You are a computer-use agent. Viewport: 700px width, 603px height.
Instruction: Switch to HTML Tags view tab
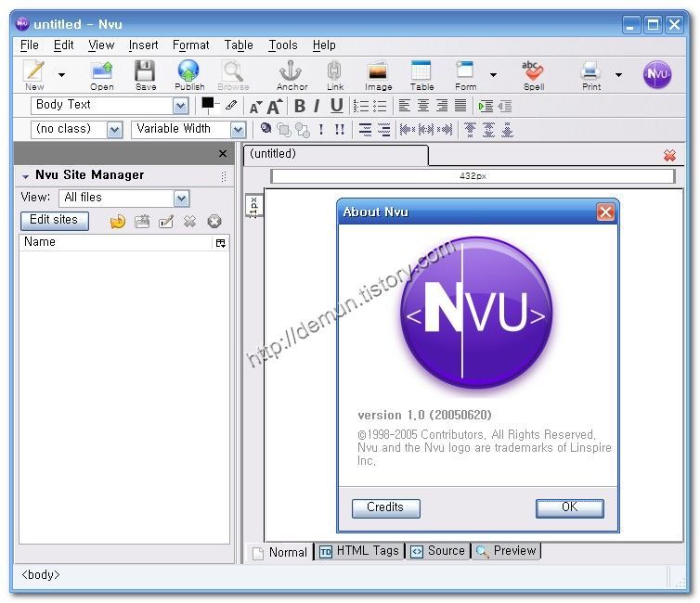360,551
